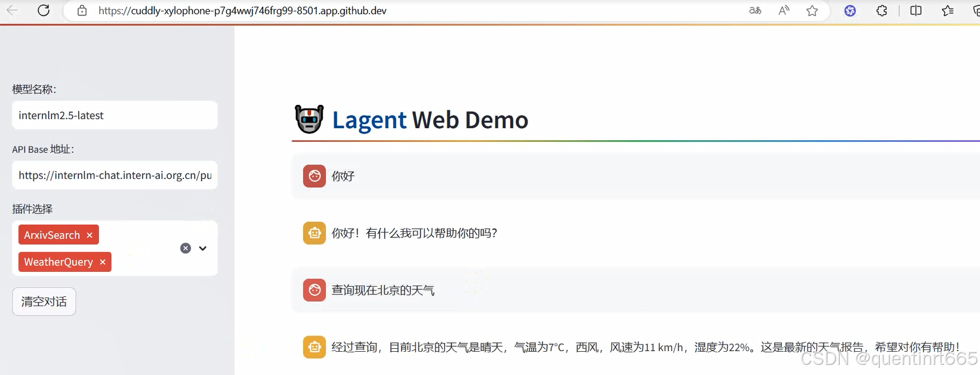Open the extensions puzzle icon

(882, 10)
